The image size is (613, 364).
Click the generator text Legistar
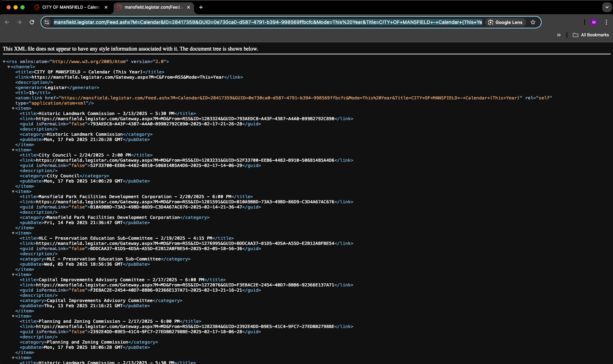click(x=56, y=88)
